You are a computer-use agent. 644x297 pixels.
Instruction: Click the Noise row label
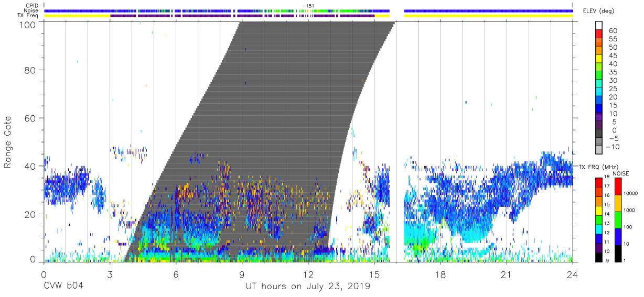[x=31, y=10]
